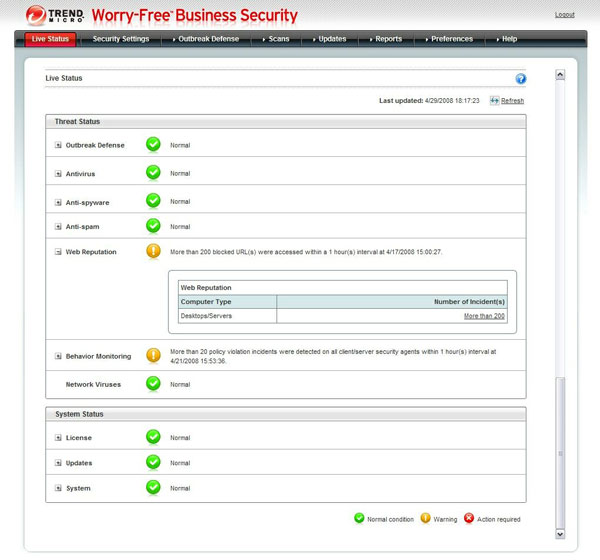Expand the System row
Viewport: 600px width, 560px height.
[58, 488]
